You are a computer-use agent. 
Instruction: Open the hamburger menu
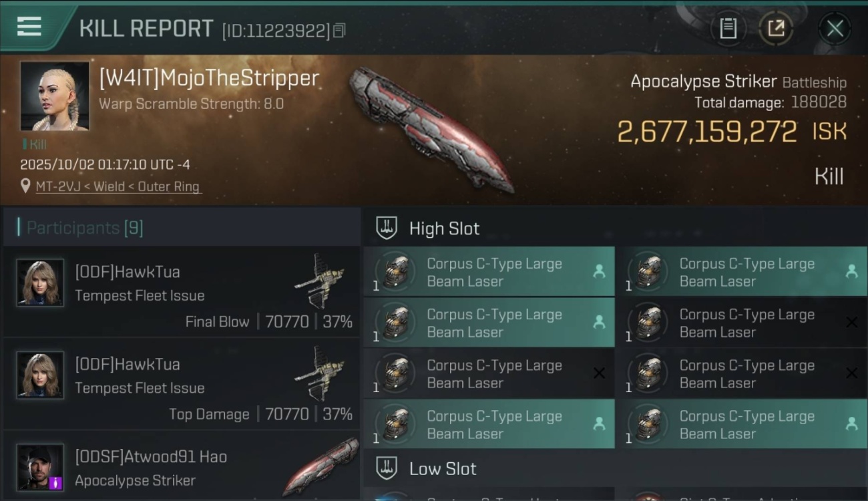(29, 26)
